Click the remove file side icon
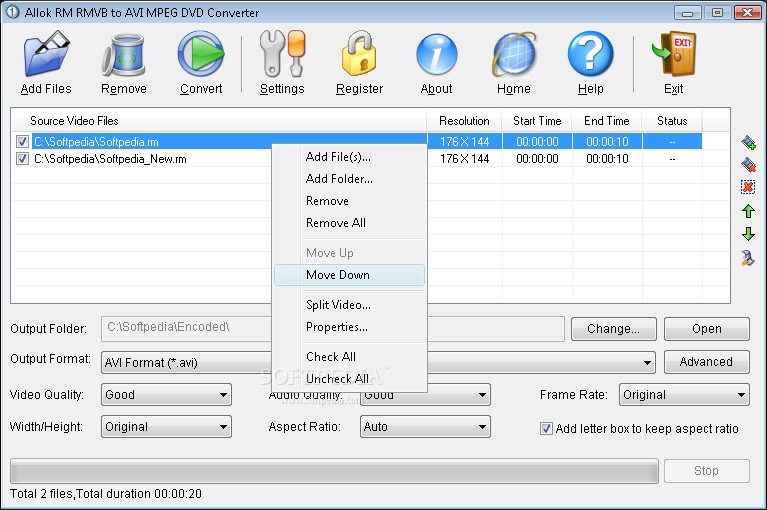Image resolution: width=767 pixels, height=510 pixels. [x=748, y=165]
